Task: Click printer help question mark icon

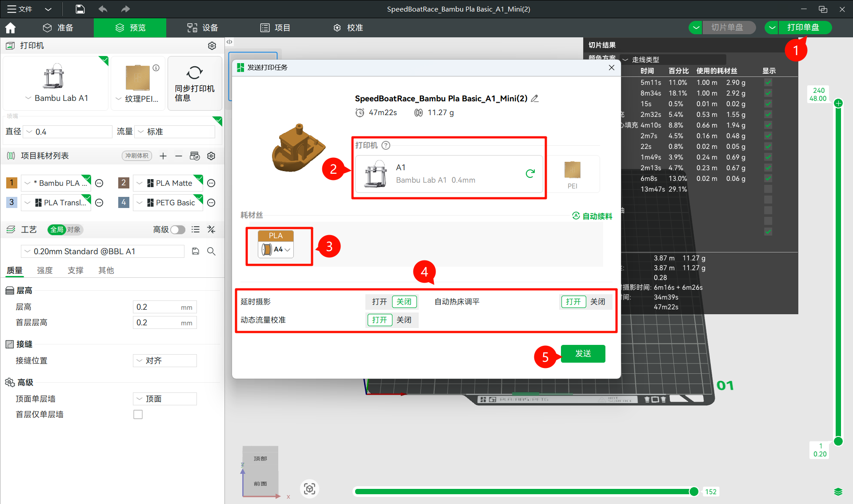Action: pyautogui.click(x=386, y=145)
